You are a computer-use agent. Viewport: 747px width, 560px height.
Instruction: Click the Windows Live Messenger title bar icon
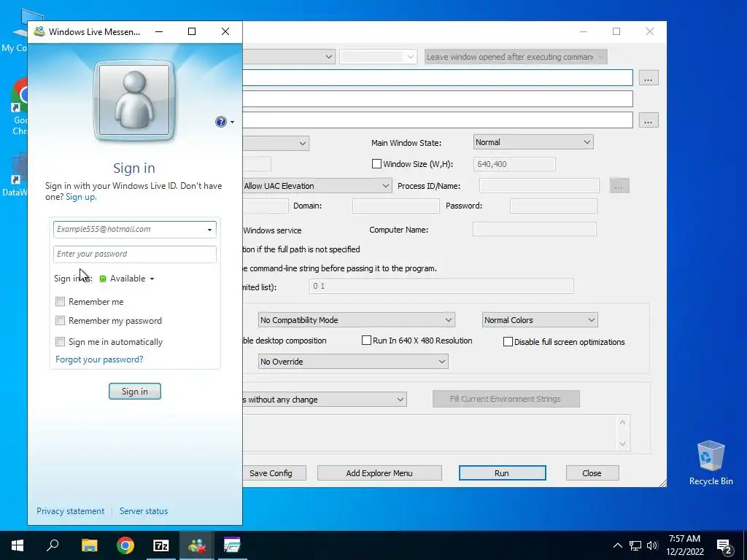pos(39,32)
